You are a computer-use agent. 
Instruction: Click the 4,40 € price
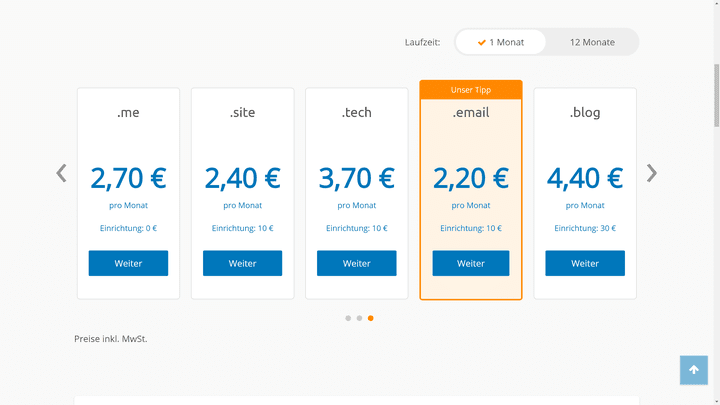click(585, 178)
